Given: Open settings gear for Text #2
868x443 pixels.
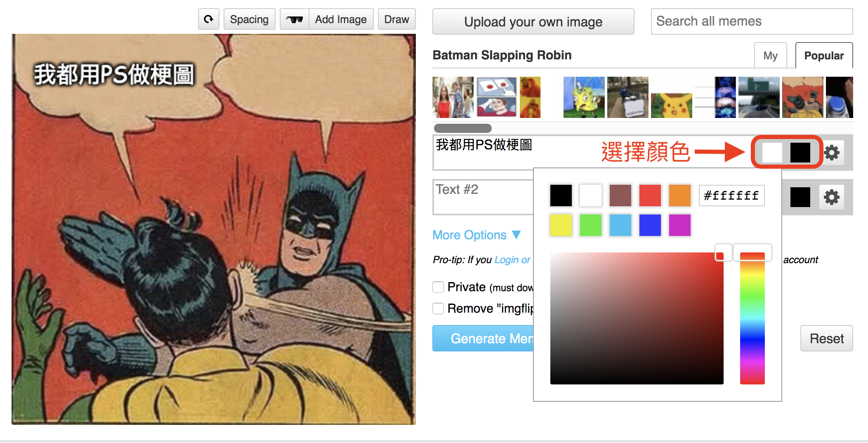Looking at the screenshot, I should [x=832, y=197].
